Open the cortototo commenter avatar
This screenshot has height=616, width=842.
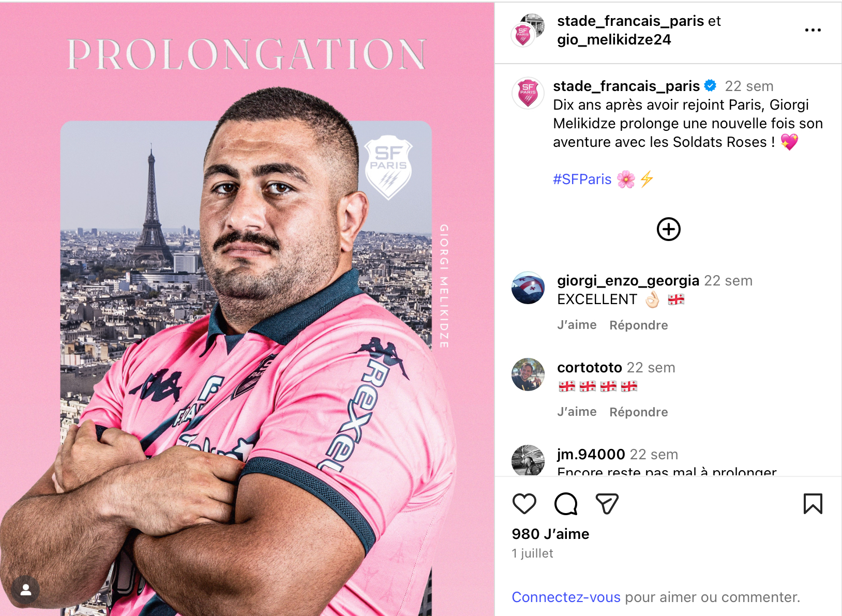click(x=528, y=374)
